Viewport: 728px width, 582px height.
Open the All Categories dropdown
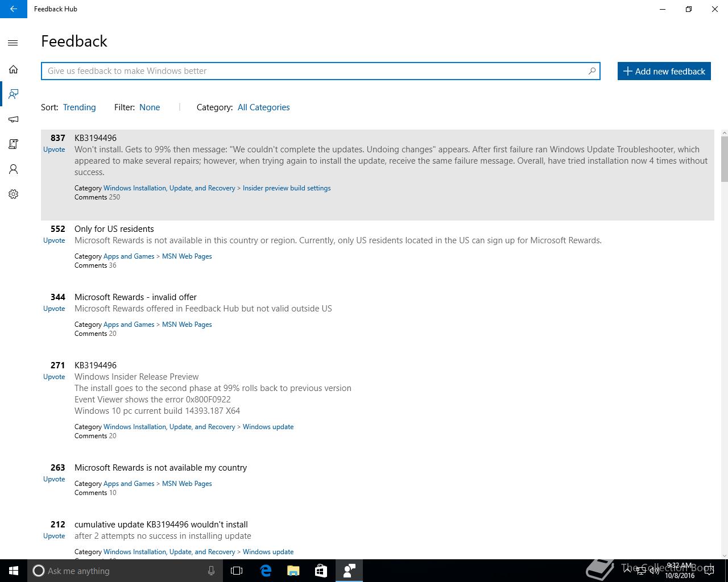pos(263,107)
